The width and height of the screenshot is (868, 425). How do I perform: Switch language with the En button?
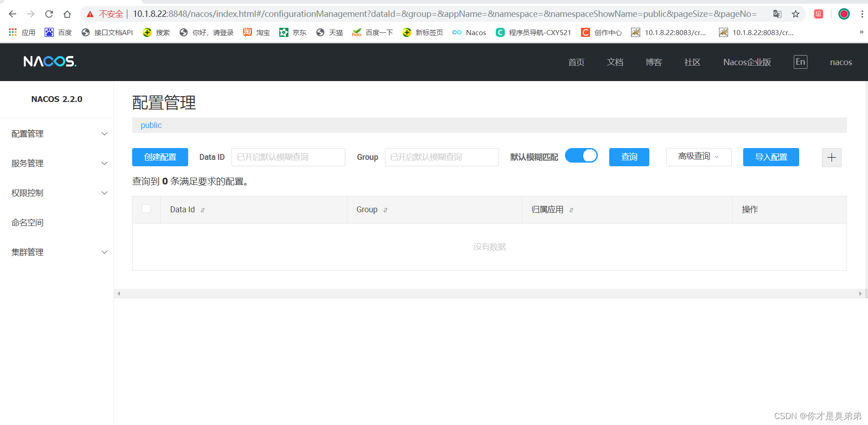tap(801, 62)
